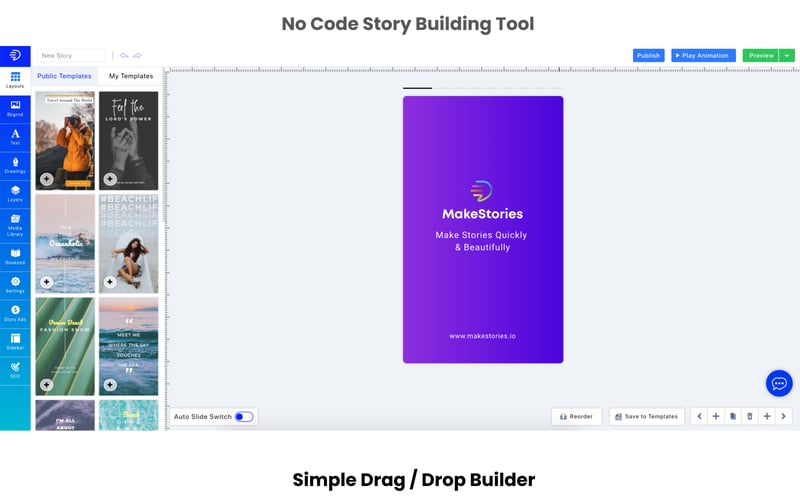Add slide plus beside previous-slide arrow
Image resolution: width=800 pixels, height=500 pixels.
(716, 416)
